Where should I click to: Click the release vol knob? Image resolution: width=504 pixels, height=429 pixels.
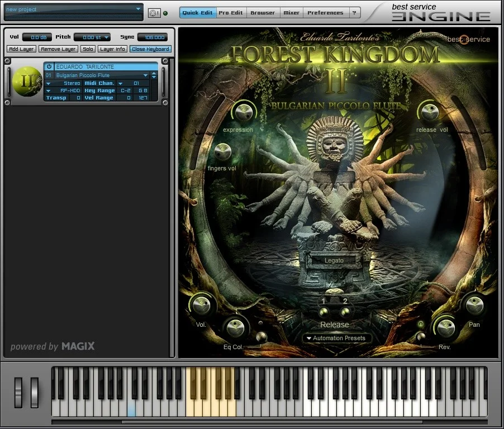(x=430, y=112)
